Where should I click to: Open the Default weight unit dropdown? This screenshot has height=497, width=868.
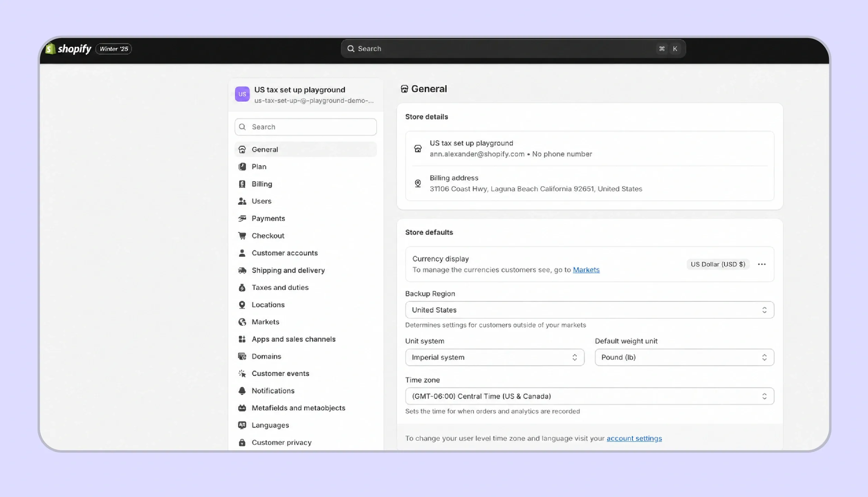pyautogui.click(x=684, y=357)
